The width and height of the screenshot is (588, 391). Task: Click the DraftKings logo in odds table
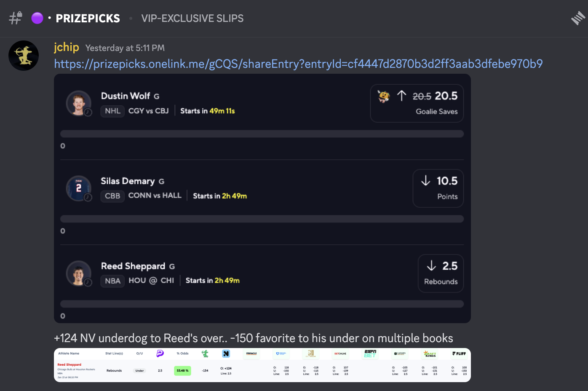click(430, 354)
